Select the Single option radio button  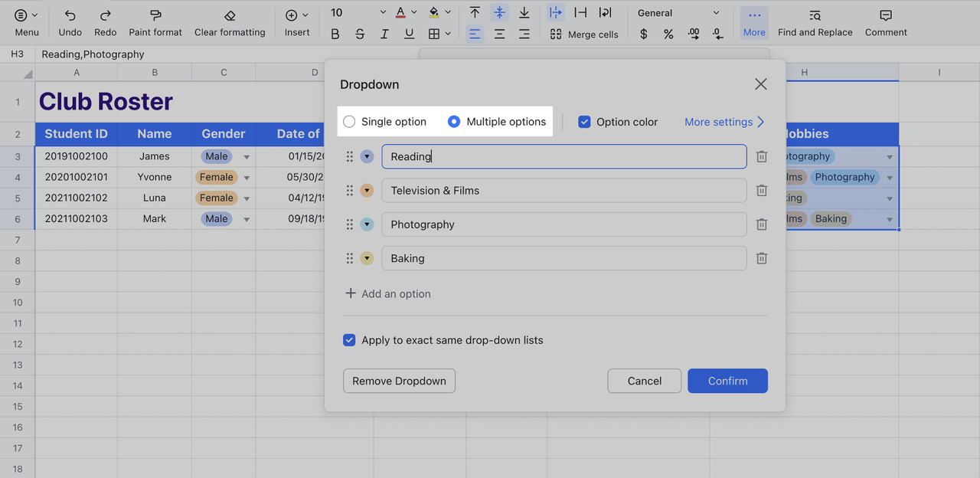tap(349, 122)
